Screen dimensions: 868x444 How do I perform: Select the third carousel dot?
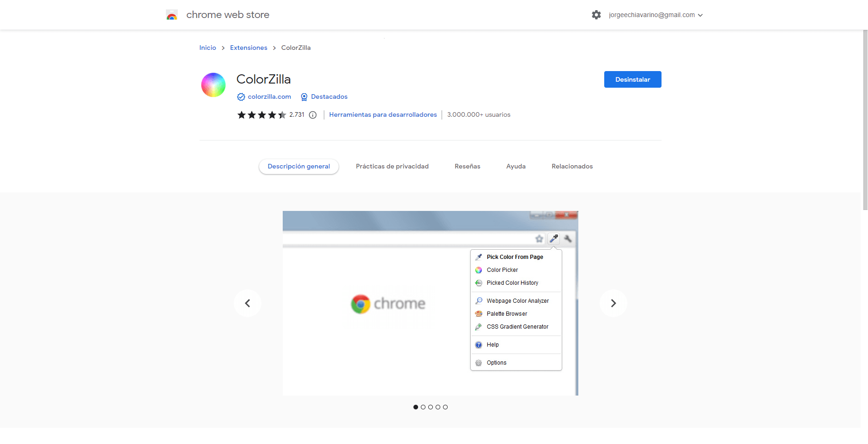431,407
